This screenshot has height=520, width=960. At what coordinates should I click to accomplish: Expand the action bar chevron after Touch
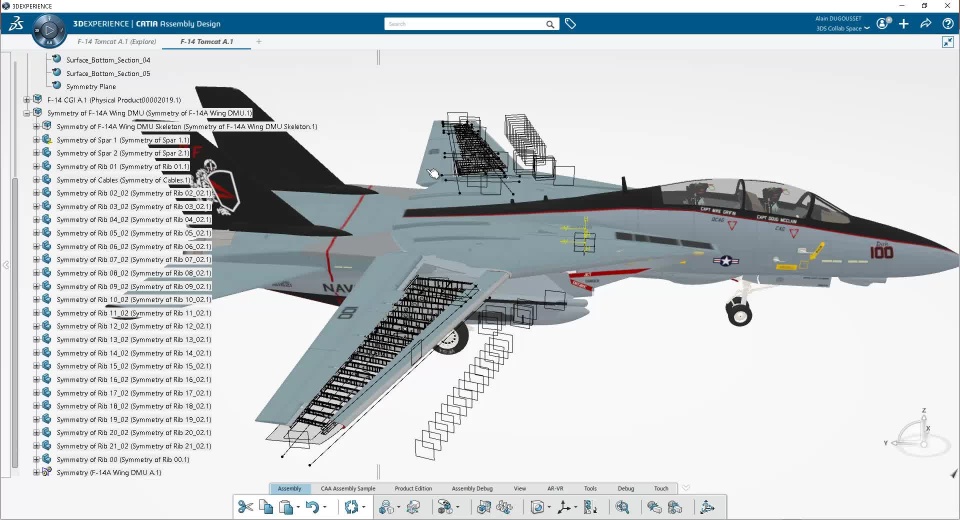[686, 488]
